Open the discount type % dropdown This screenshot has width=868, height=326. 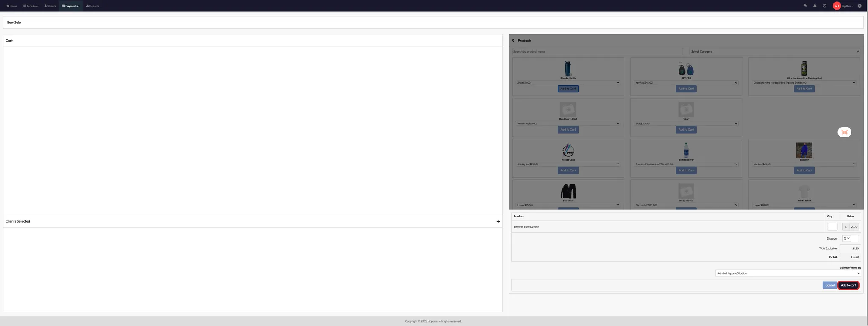pos(846,239)
